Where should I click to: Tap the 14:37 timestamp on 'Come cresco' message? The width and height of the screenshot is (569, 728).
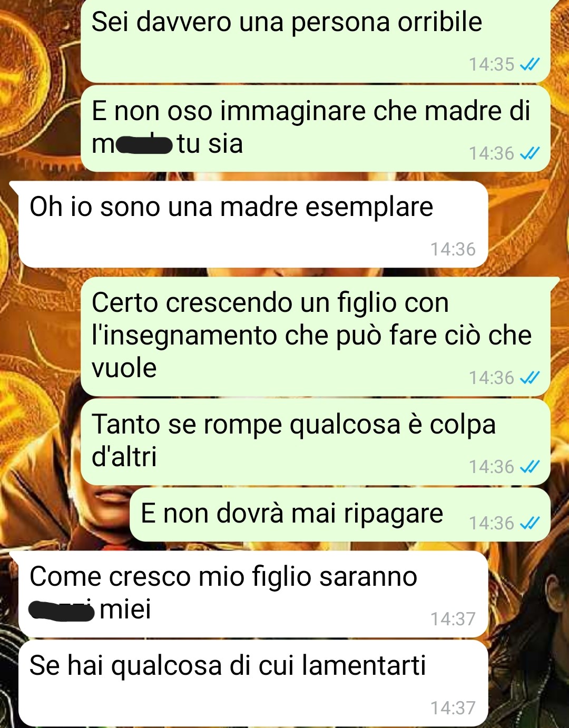coord(453,619)
